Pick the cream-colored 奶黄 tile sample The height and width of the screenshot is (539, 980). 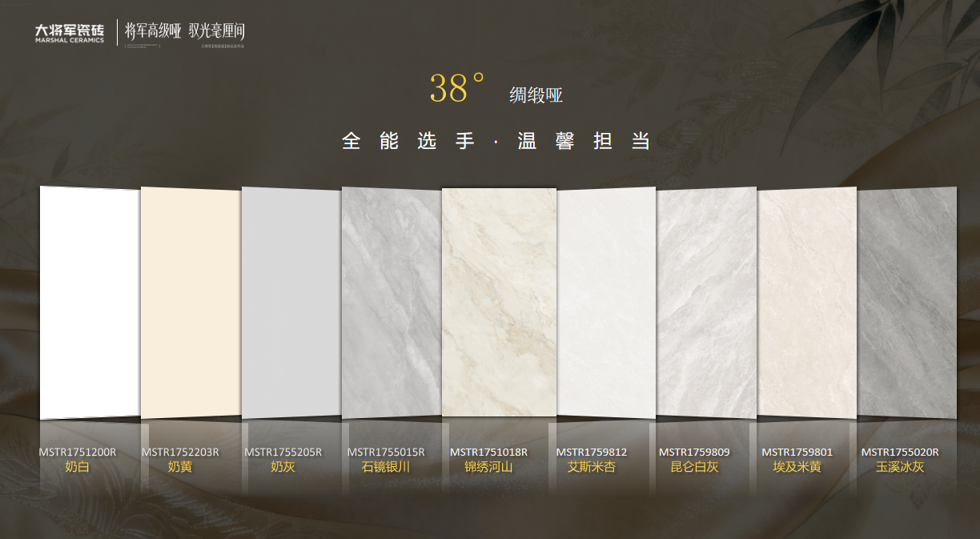pyautogui.click(x=190, y=303)
